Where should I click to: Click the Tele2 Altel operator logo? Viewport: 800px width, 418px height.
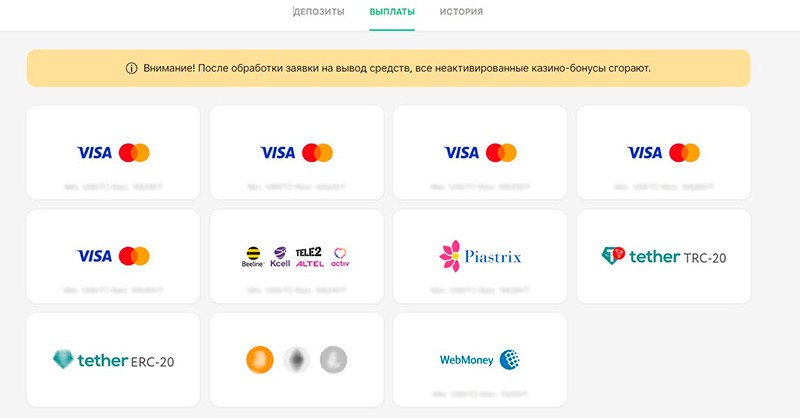point(310,257)
